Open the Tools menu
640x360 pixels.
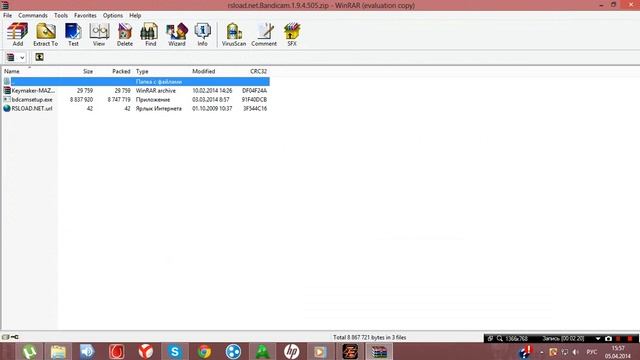click(x=61, y=15)
